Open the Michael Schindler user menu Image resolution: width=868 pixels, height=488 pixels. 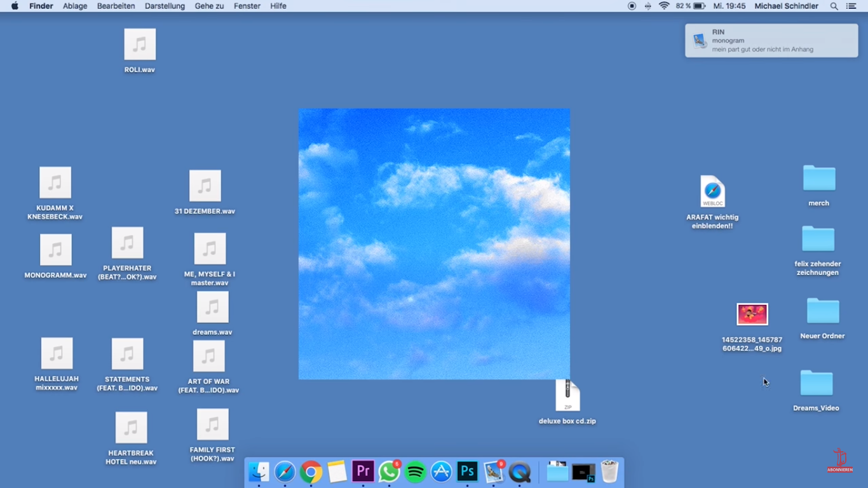point(786,6)
